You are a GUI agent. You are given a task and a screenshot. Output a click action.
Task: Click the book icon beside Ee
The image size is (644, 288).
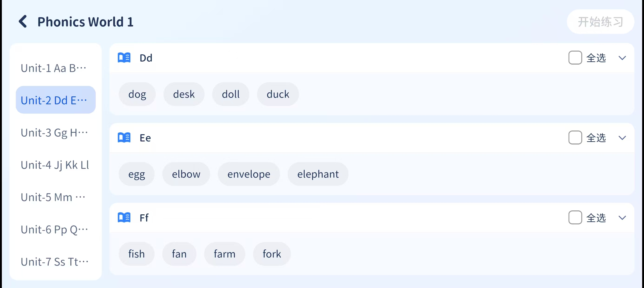point(124,138)
